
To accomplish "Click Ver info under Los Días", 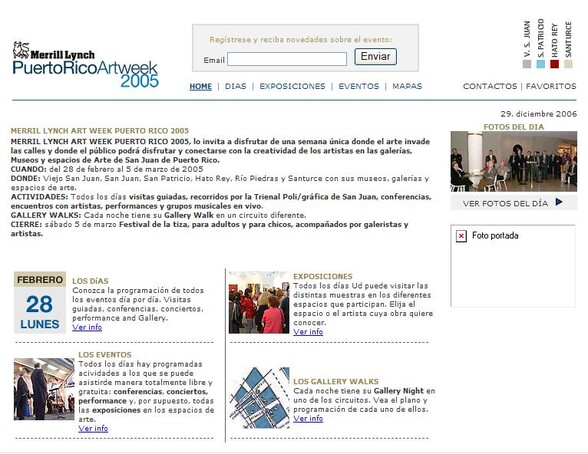I will tap(87, 327).
